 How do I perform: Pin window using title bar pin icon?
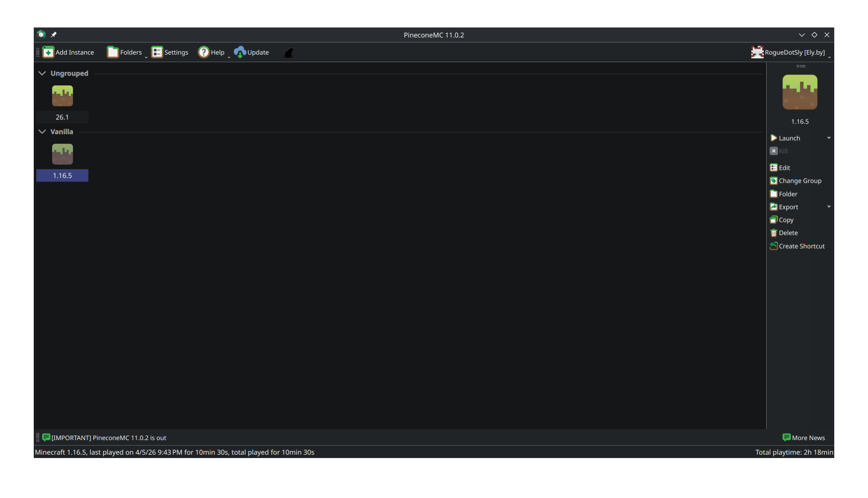54,35
